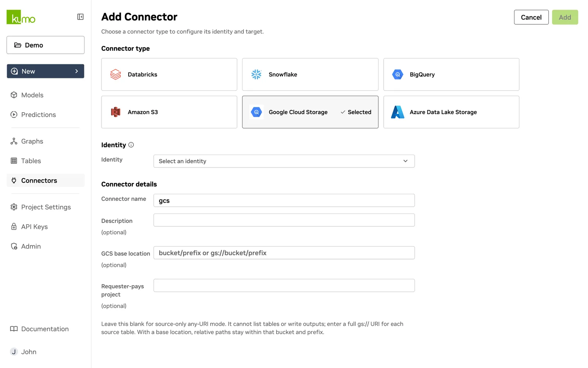Open the Select an identity dropdown
The width and height of the screenshot is (588, 368).
tap(284, 161)
